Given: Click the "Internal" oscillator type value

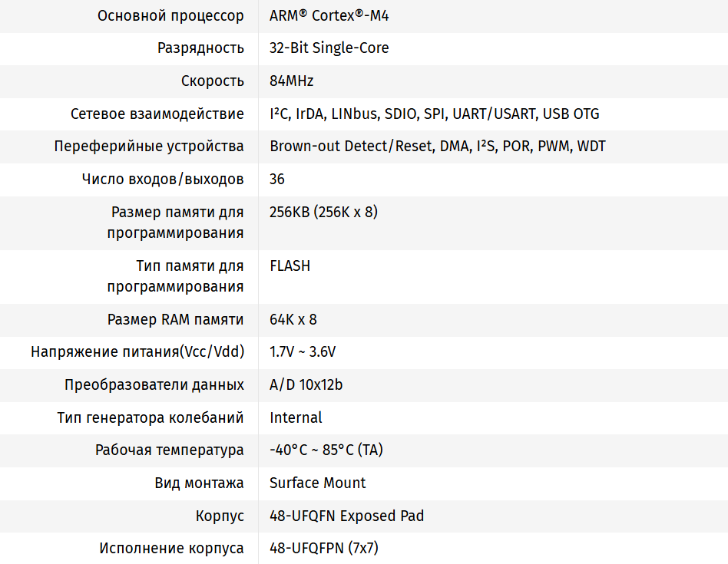Looking at the screenshot, I should click(296, 417).
